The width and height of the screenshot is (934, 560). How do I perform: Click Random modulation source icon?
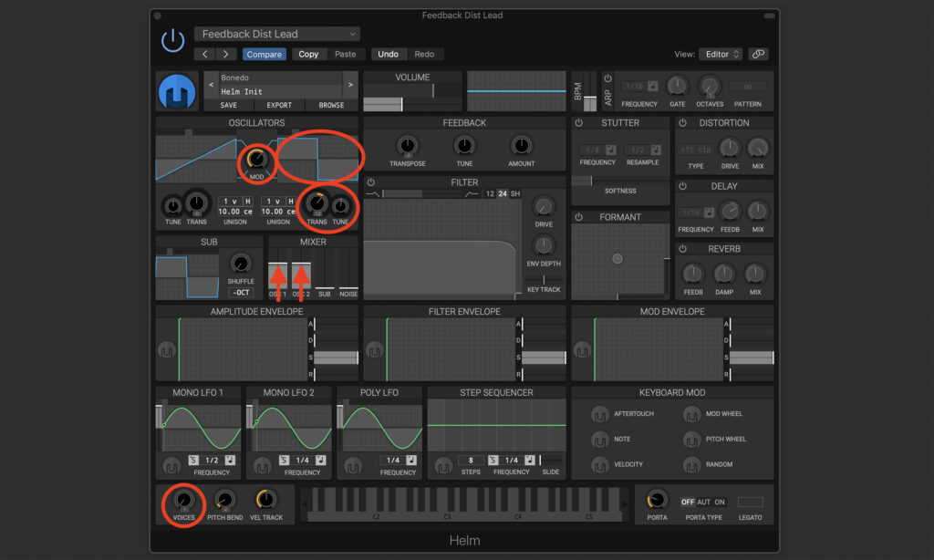(x=691, y=464)
